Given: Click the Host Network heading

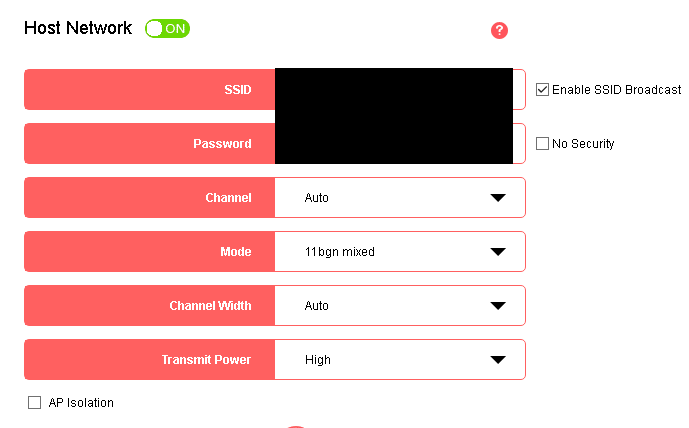Looking at the screenshot, I should pyautogui.click(x=78, y=28).
